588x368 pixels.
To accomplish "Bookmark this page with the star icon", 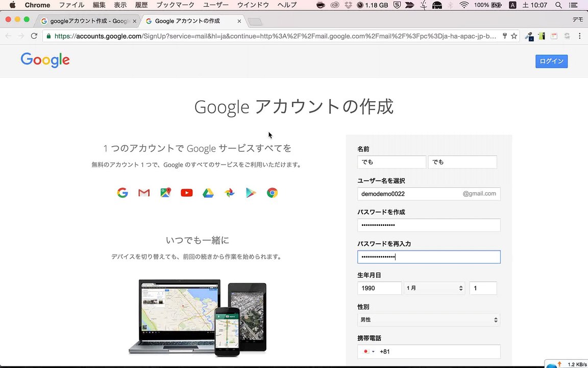I will click(x=514, y=36).
